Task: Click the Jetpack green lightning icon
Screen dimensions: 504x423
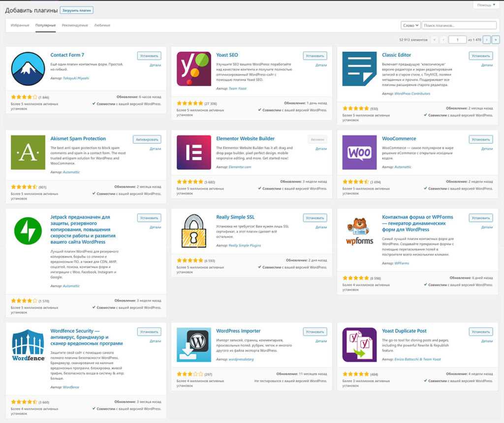Action: tap(28, 231)
